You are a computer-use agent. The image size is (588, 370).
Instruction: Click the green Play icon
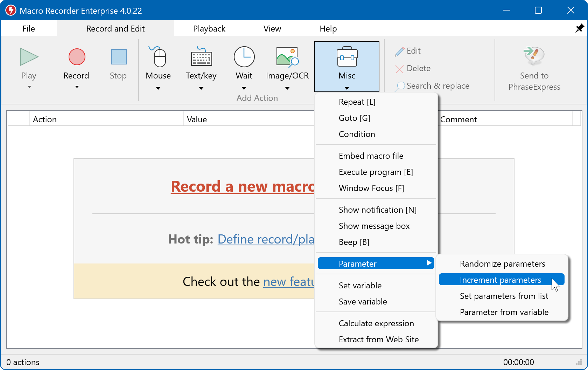click(29, 57)
